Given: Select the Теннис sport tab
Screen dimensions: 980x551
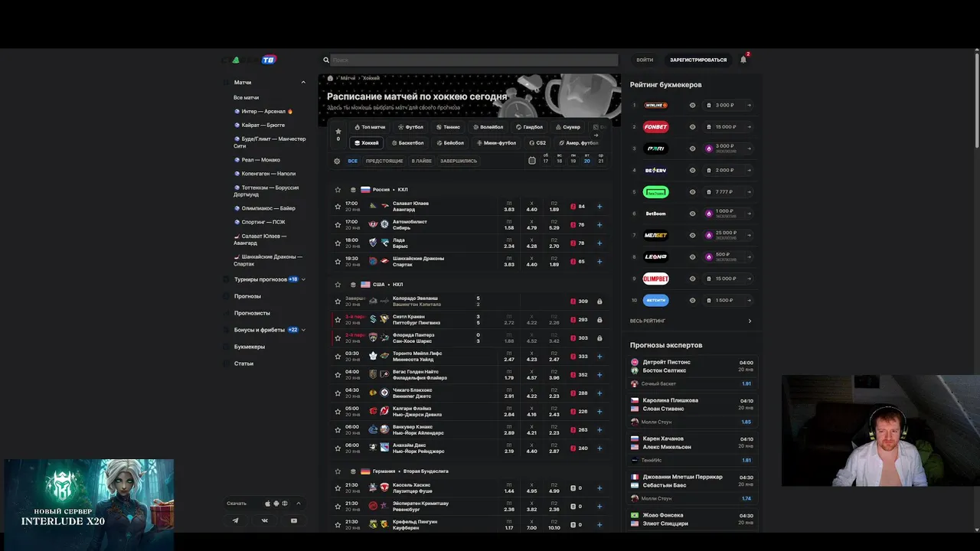Looking at the screenshot, I should [448, 127].
